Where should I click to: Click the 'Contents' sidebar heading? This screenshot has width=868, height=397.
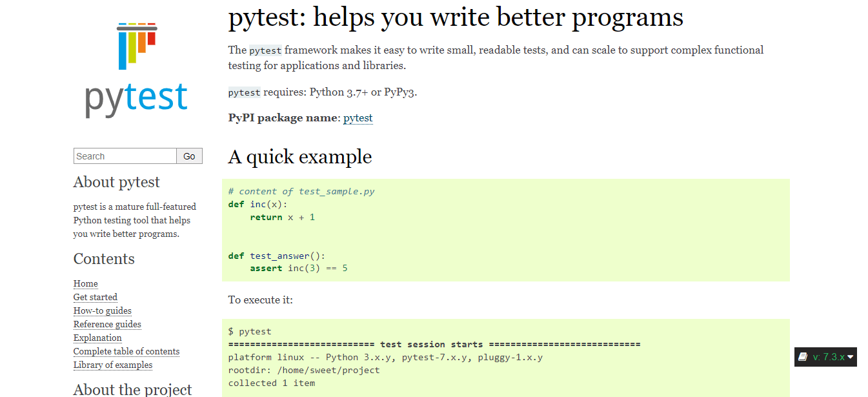pyautogui.click(x=104, y=259)
